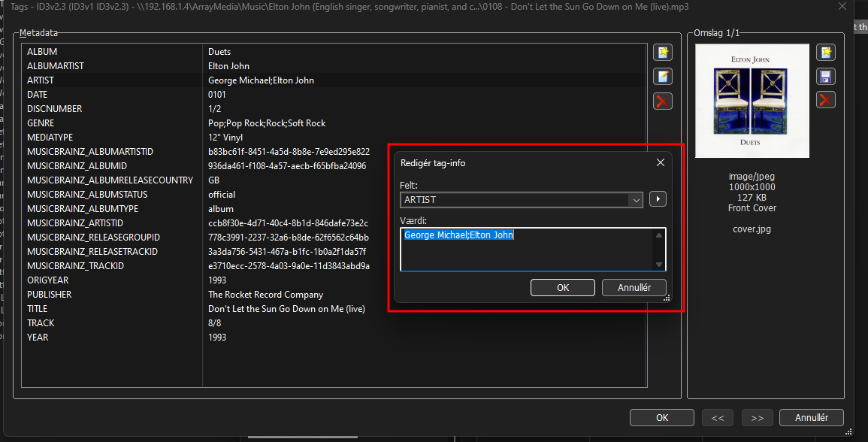The image size is (868, 442).
Task: Click the Værdi field scroll down arrow
Action: [x=659, y=264]
